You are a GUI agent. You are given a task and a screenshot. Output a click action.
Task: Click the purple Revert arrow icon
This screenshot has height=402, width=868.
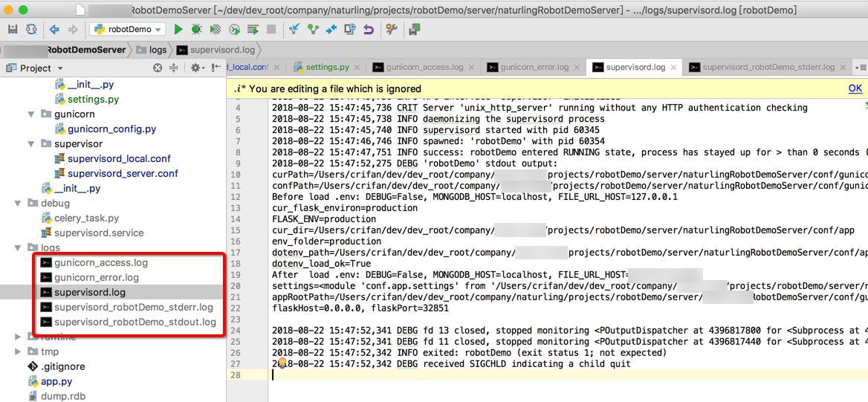(368, 29)
